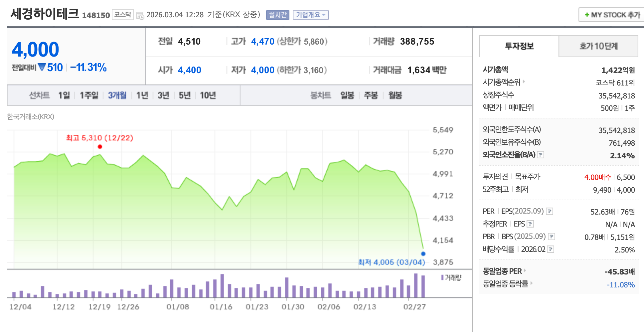The image size is (644, 332).
Task: Click the MY STOCK 추가 button
Action: point(611,15)
